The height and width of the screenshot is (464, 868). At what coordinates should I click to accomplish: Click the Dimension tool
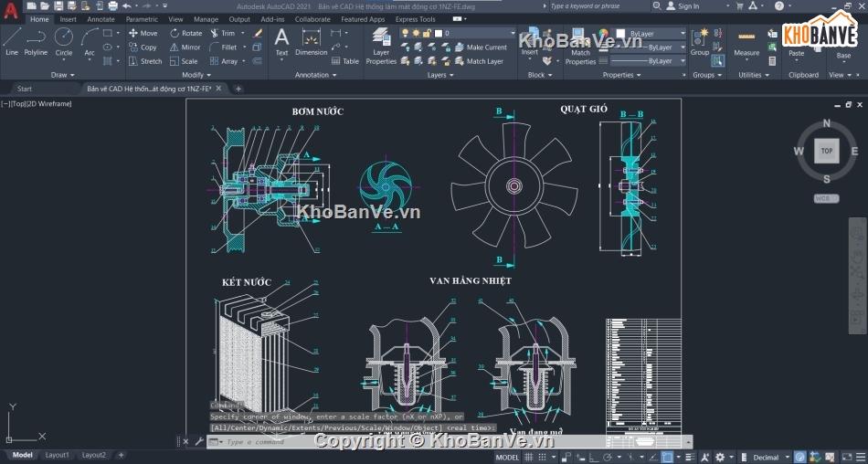point(311,43)
